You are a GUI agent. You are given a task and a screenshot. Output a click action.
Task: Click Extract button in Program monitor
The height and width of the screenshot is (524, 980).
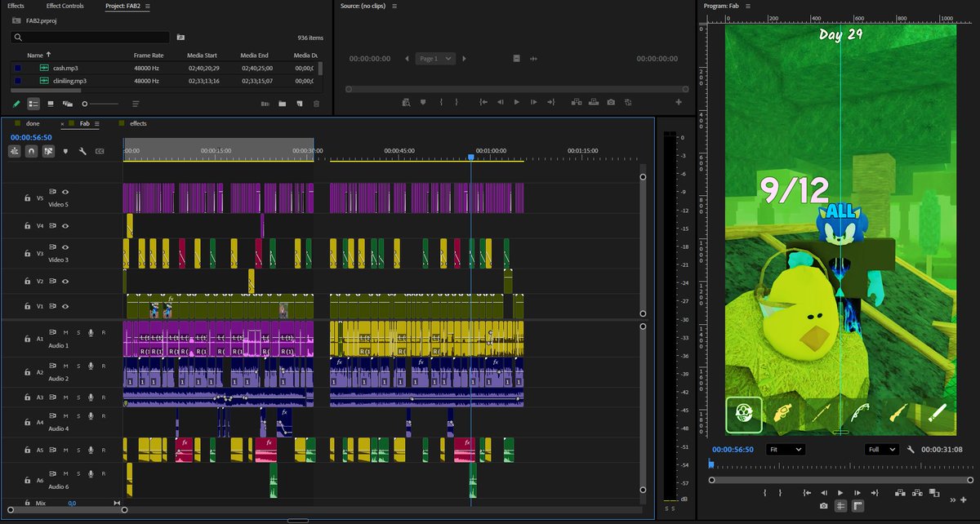[917, 492]
